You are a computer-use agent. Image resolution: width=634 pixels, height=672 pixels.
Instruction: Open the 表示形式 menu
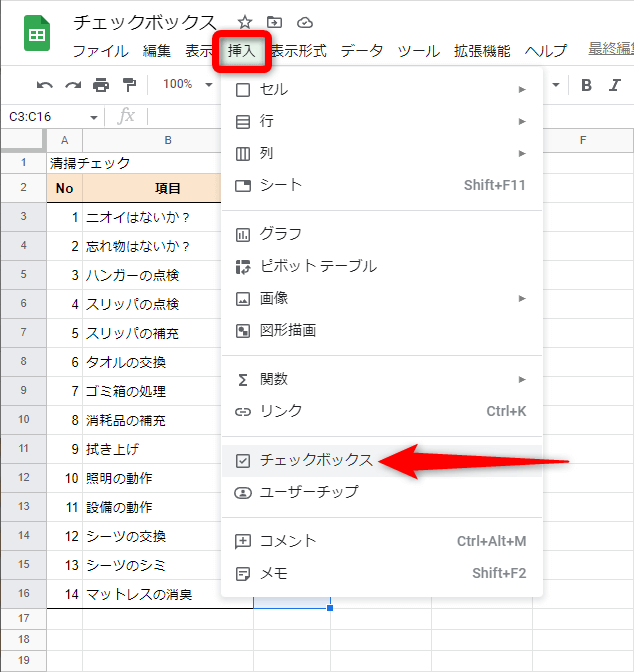tap(299, 51)
